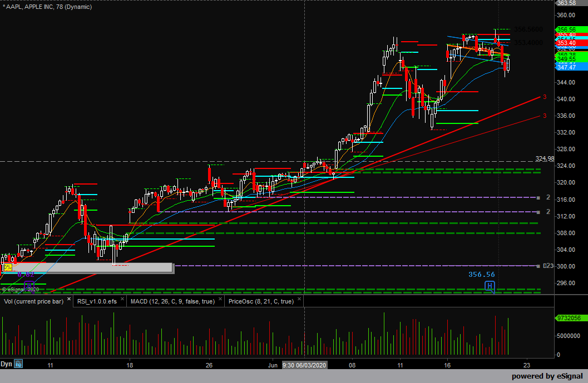Close the RSI_v1.0.0.efs study tab
The height and width of the screenshot is (383, 588).
pyautogui.click(x=122, y=299)
